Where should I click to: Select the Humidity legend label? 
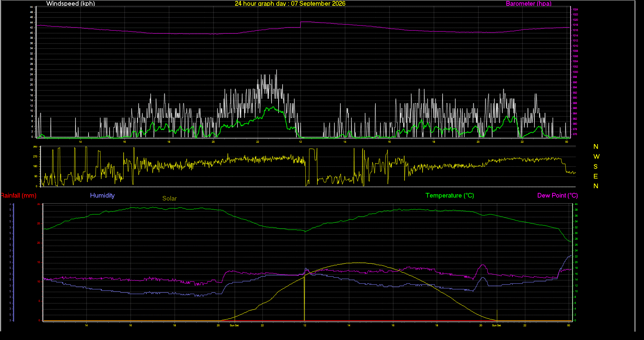pyautogui.click(x=102, y=196)
